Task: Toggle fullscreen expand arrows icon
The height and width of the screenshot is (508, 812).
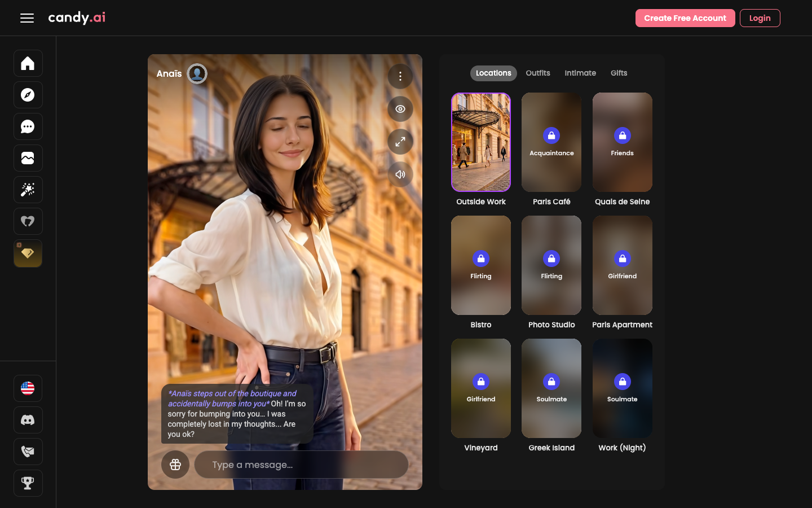Action: [x=400, y=142]
